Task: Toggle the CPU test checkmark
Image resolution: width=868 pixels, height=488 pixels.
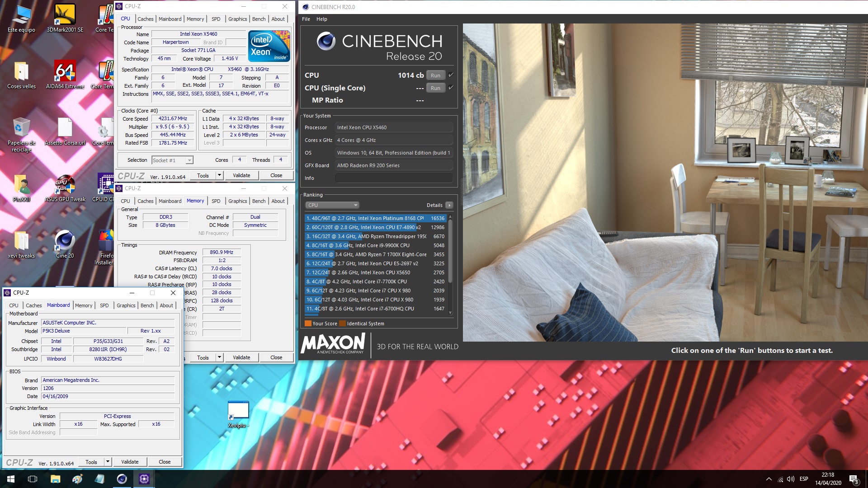Action: click(451, 75)
